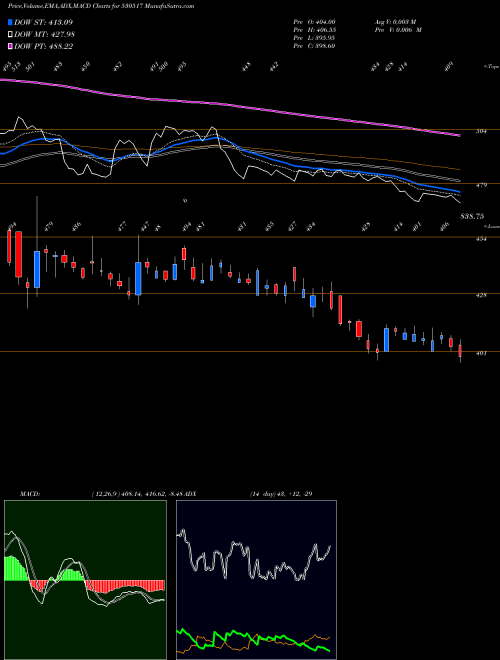
Task: Open the MACD histogram panel
Action: (85, 580)
